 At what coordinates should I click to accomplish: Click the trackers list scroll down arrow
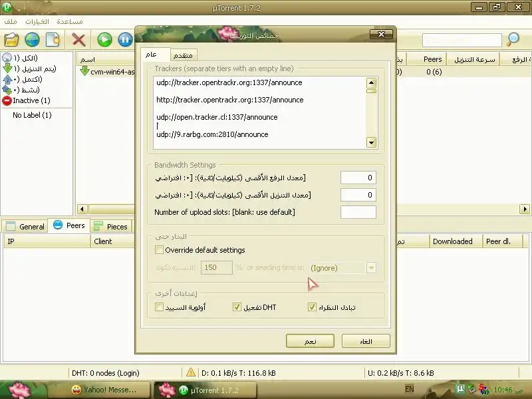click(372, 142)
